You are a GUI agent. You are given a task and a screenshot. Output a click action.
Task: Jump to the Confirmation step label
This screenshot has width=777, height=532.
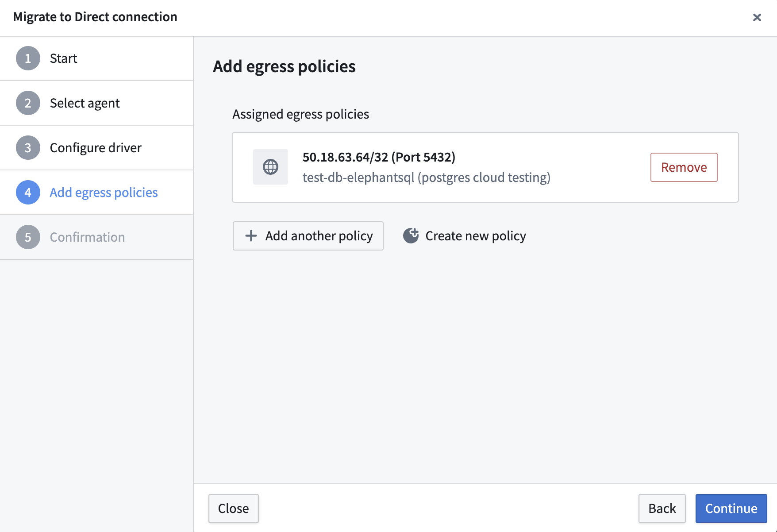click(87, 237)
